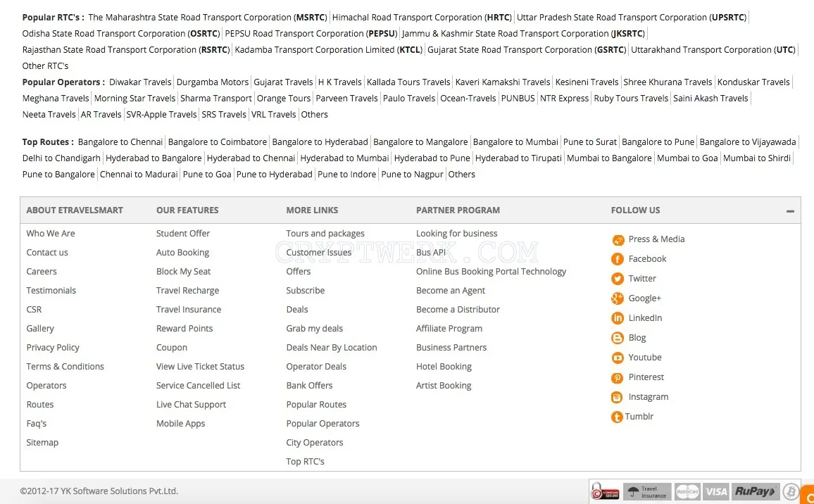Viewport: 814px width, 504px height.
Task: Open Privacy Policy page
Action: pos(53,347)
